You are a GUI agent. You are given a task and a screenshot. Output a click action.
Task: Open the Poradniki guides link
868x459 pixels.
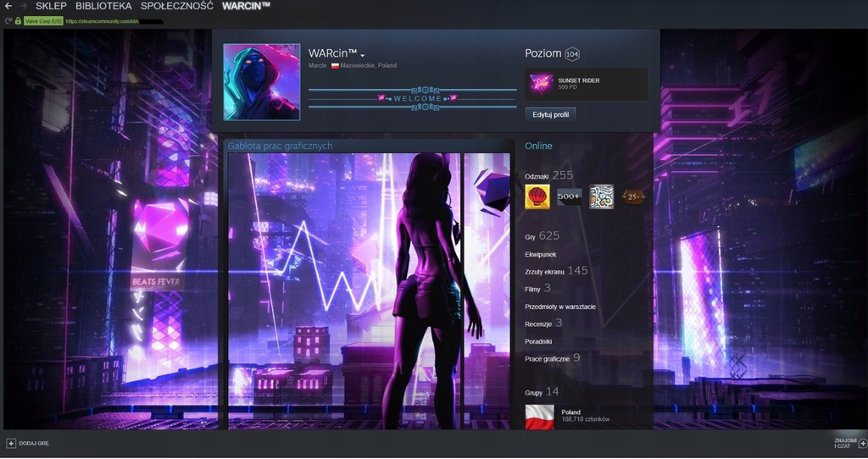[x=538, y=341]
